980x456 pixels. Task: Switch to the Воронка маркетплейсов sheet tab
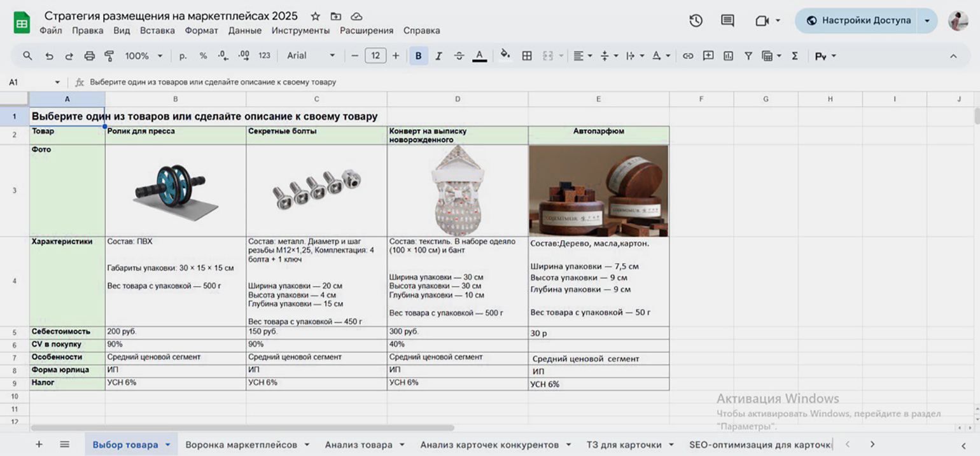pos(241,445)
